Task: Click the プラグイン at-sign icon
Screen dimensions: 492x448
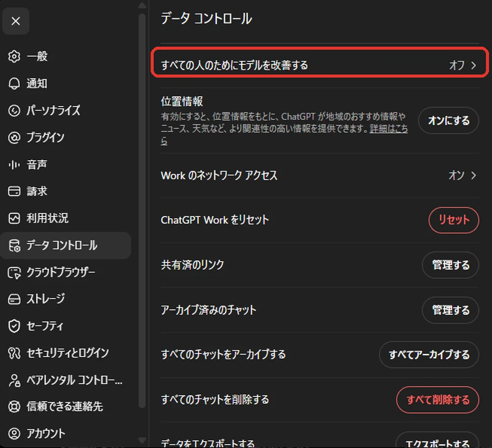Action: tap(14, 137)
